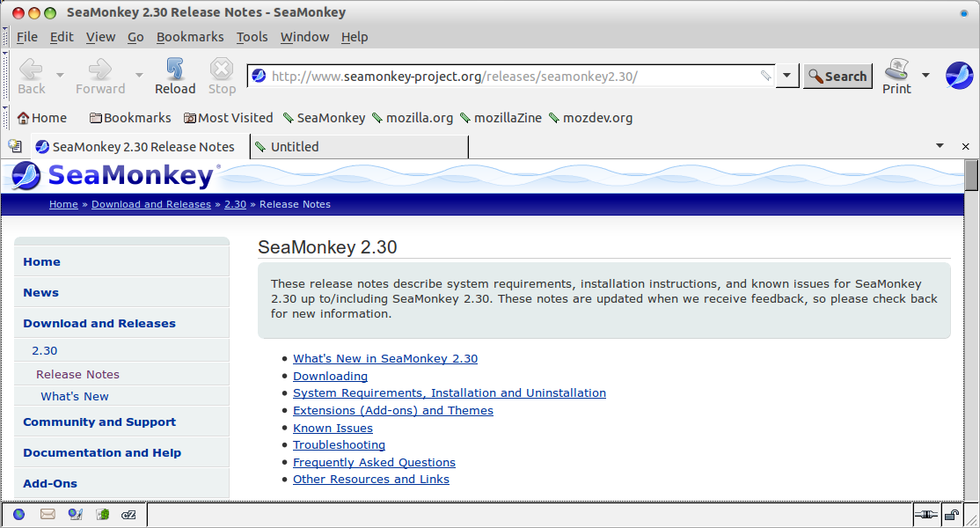This screenshot has height=528, width=980.
Task: Open the Most Visited folder
Action: click(x=228, y=117)
